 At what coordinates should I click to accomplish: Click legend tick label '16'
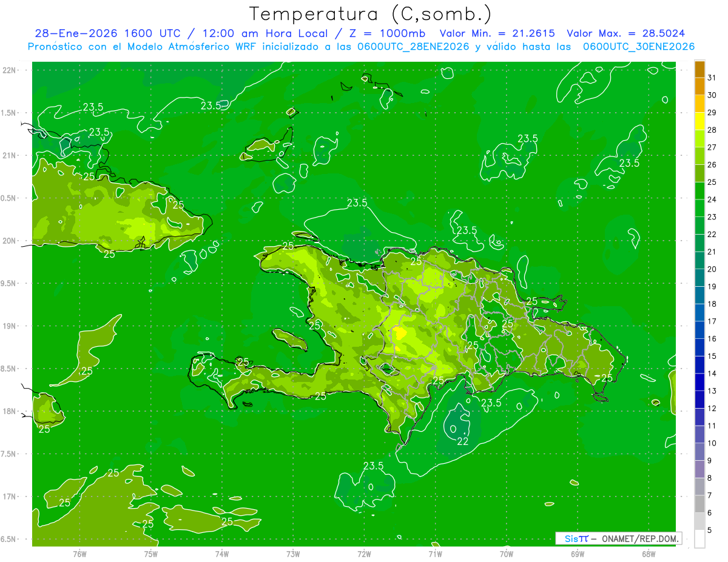(712, 339)
